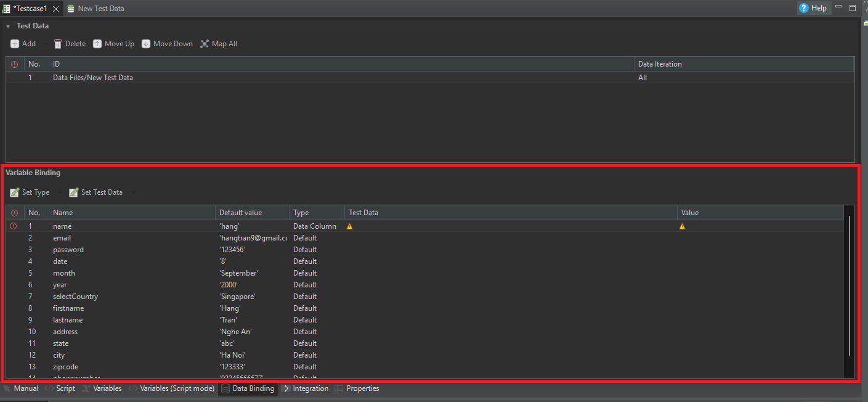The height and width of the screenshot is (402, 868).
Task: Close the Testcase1 editor tab
Action: (55, 9)
